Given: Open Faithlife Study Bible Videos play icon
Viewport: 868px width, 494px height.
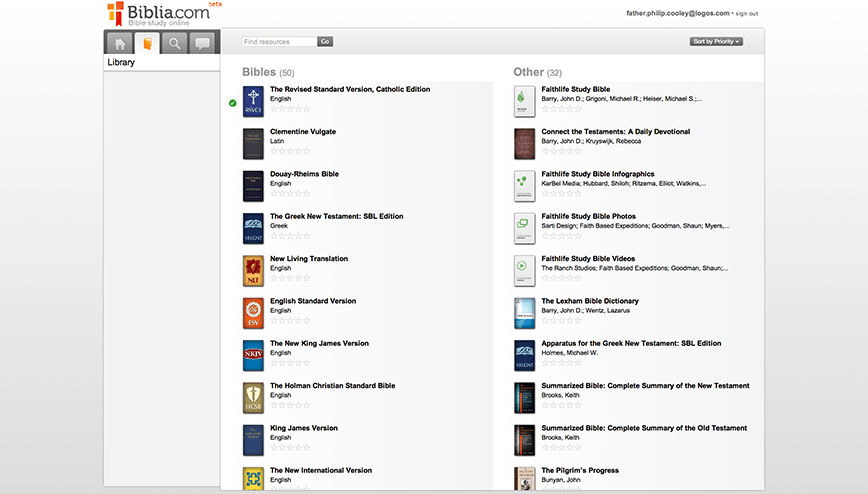Looking at the screenshot, I should click(x=524, y=271).
